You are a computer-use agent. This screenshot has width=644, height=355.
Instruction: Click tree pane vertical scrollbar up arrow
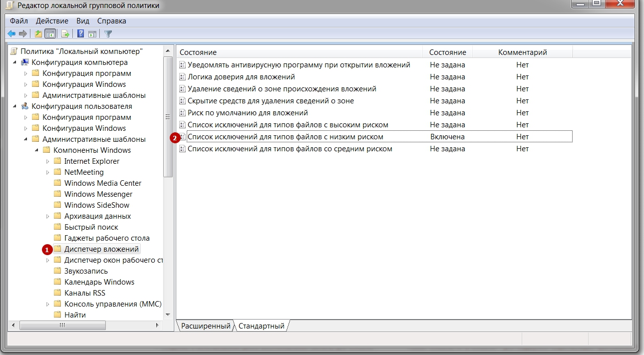point(168,50)
